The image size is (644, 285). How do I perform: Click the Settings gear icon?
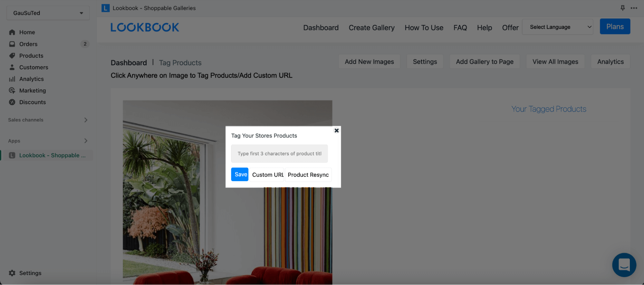coord(12,273)
